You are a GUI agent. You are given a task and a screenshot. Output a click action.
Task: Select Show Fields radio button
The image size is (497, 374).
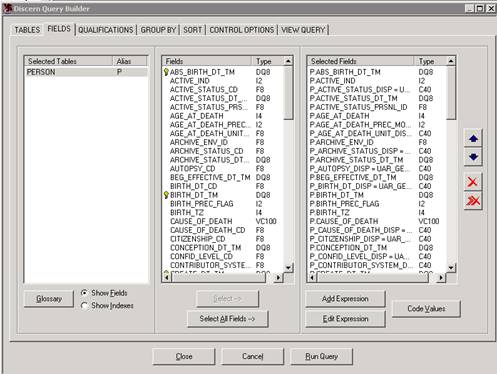tap(84, 293)
